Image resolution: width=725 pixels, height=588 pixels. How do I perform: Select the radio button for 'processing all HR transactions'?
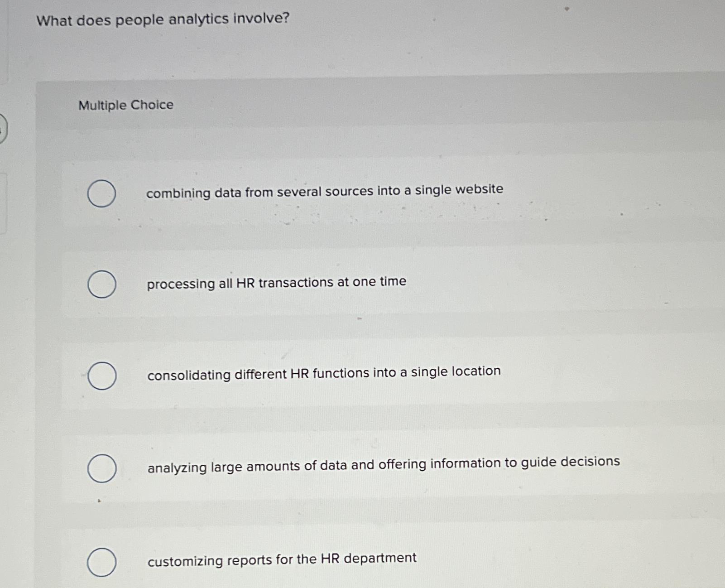coord(101,285)
